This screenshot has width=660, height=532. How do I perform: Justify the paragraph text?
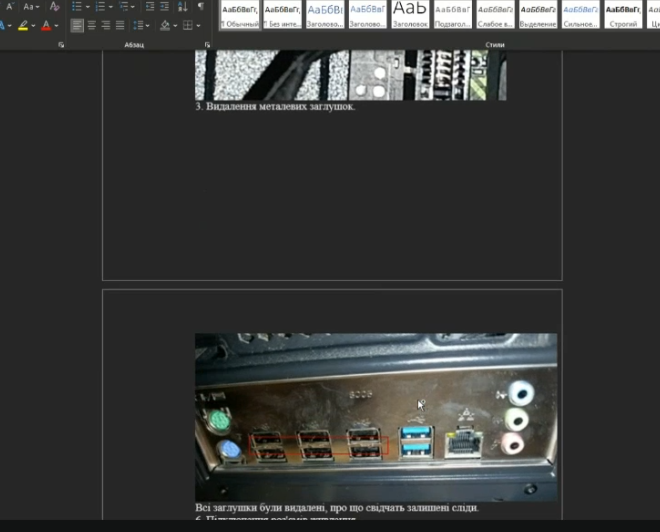point(120,26)
